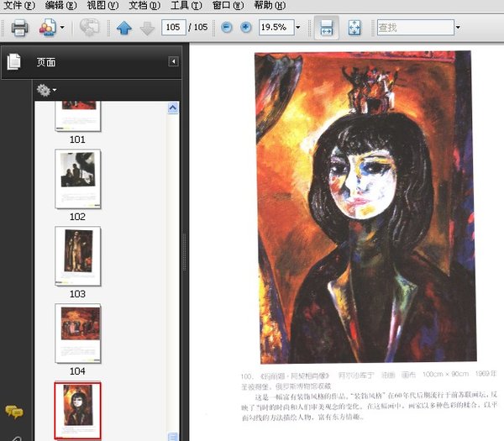
Task: Click the / 105 total page count
Action: [x=198, y=28]
